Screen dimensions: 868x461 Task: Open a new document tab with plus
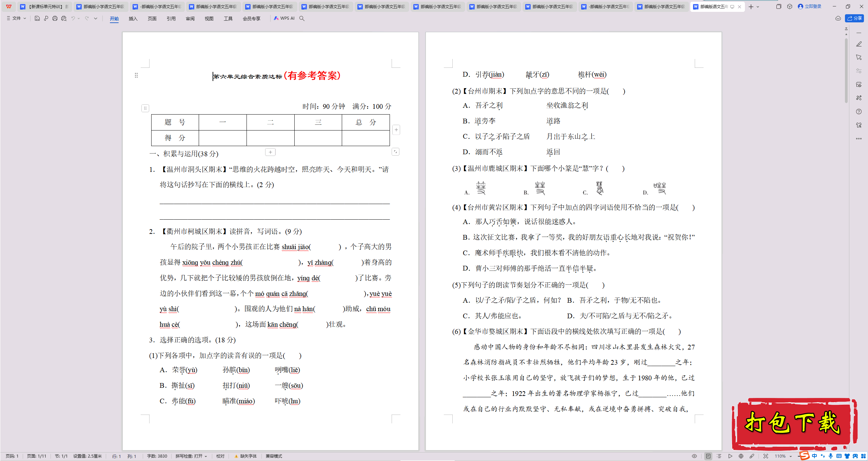(x=751, y=7)
